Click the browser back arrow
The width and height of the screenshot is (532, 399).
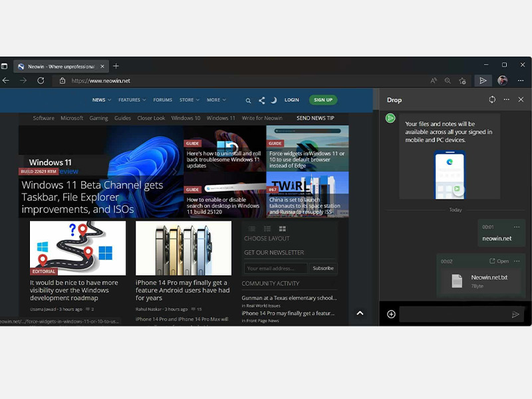pos(6,80)
